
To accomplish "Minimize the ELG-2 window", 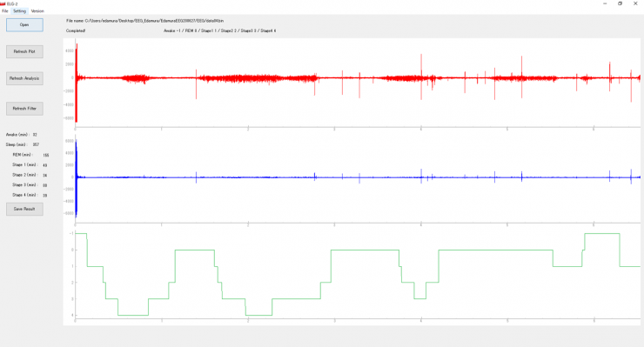I will [605, 3].
